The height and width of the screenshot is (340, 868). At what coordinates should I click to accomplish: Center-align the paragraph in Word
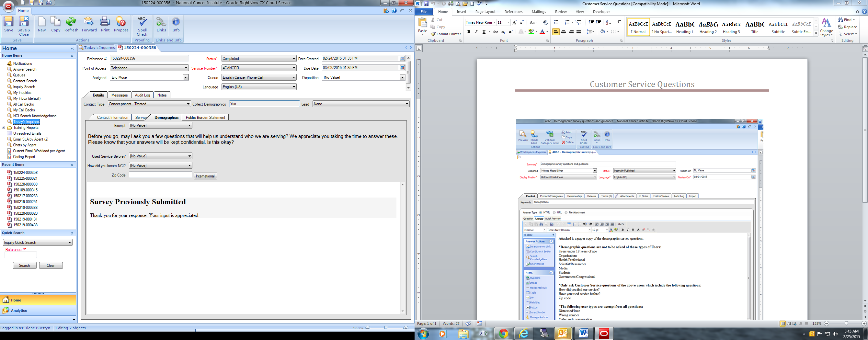pyautogui.click(x=564, y=32)
